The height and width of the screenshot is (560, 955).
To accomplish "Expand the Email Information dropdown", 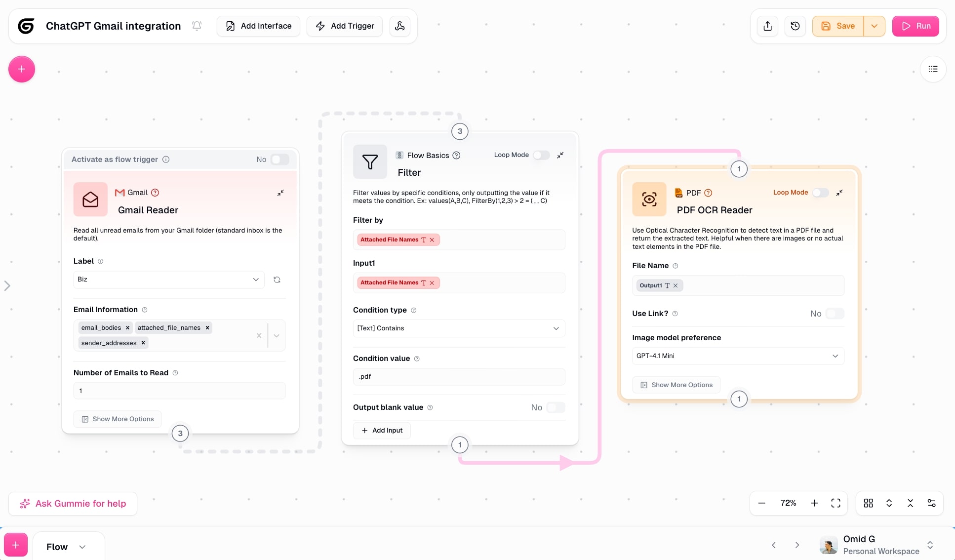I will [x=277, y=335].
